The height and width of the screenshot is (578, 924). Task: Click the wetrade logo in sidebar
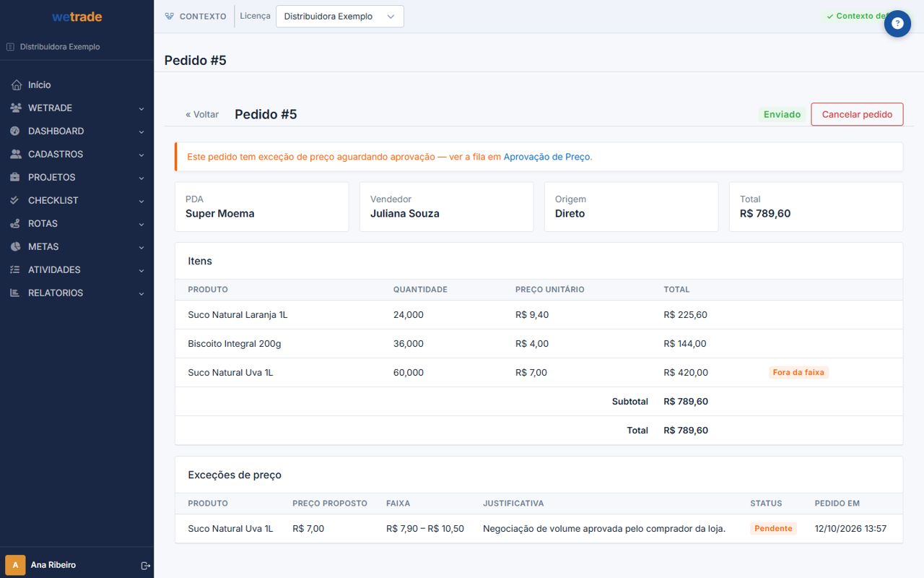point(77,17)
